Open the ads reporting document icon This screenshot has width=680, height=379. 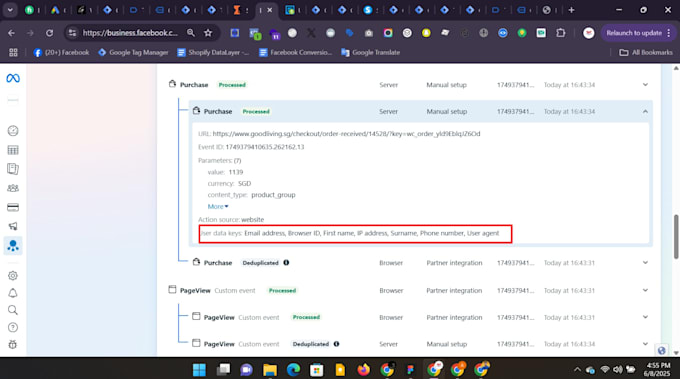(x=13, y=169)
